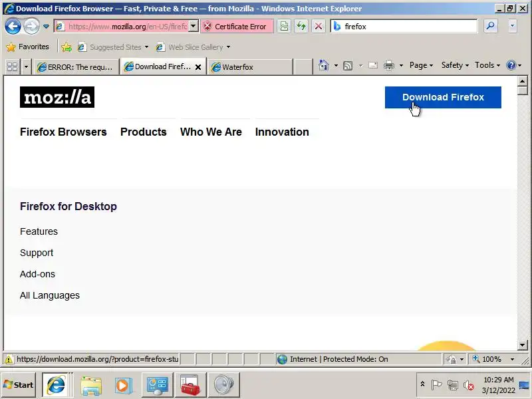The height and width of the screenshot is (399, 532).
Task: Open the Innovation nav item
Action: click(x=282, y=132)
